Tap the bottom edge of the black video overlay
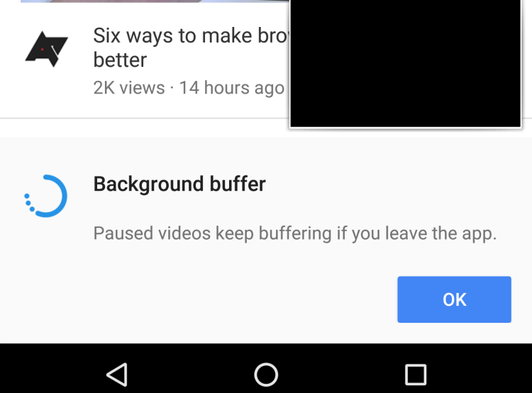Screen dimensions: 532x393 [x=406, y=126]
